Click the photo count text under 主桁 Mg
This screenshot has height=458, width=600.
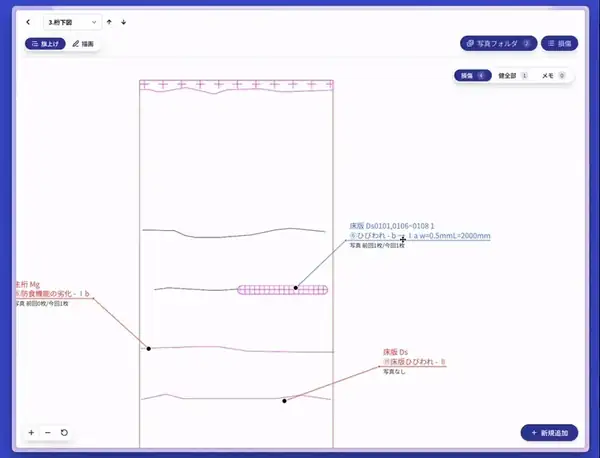tap(42, 303)
